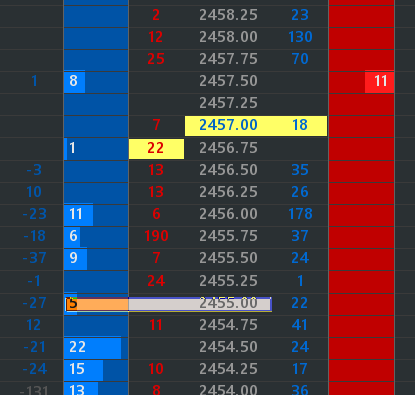
Task: Click the red sell column cell at 2455.25
Action: (362, 282)
